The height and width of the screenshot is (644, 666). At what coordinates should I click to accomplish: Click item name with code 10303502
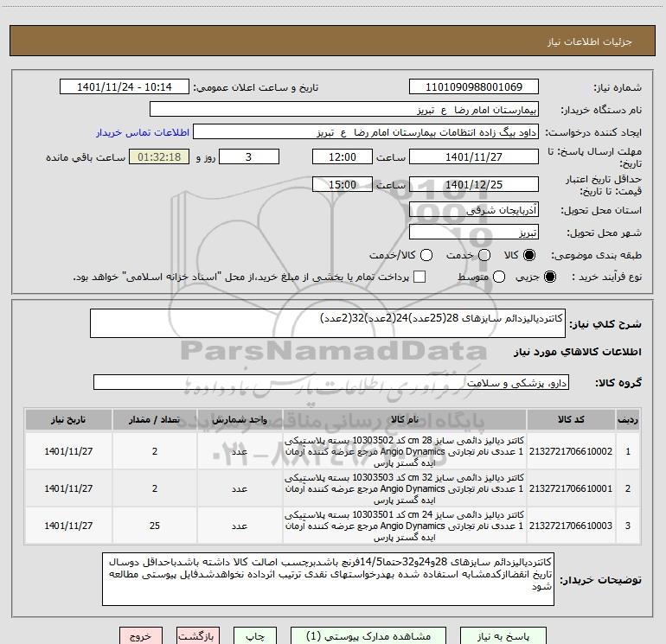[x=405, y=451]
